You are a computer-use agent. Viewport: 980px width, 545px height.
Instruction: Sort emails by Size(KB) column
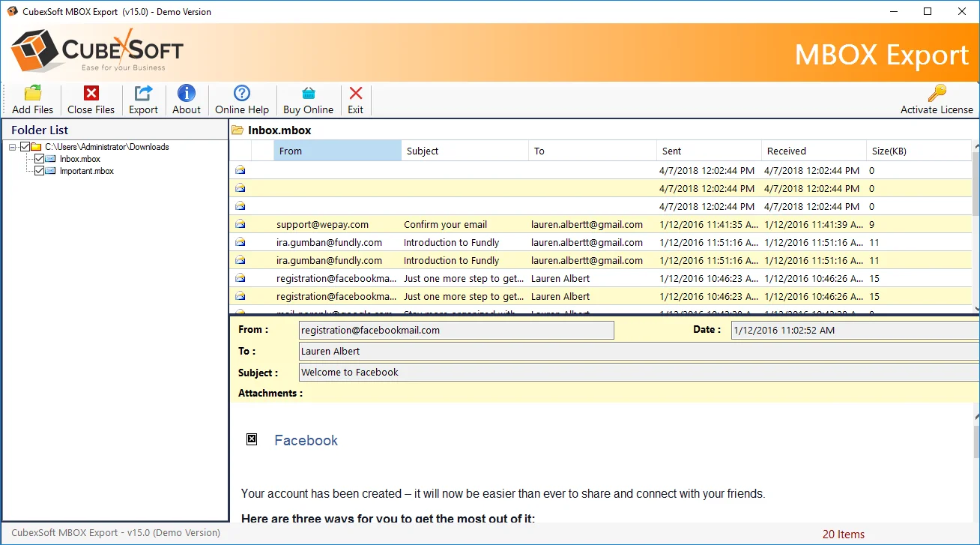click(919, 151)
